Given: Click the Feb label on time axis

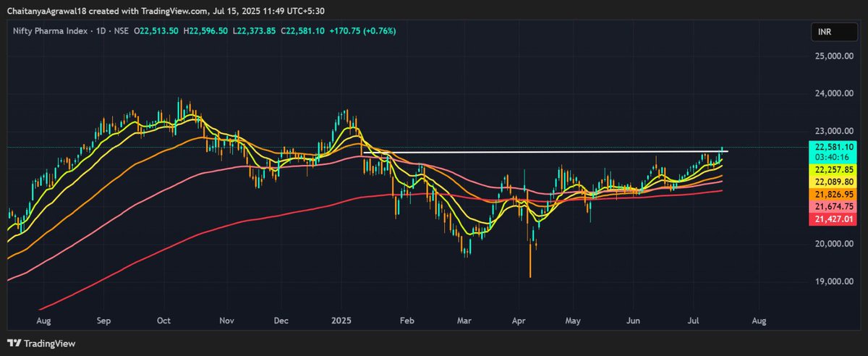Looking at the screenshot, I should (407, 319).
